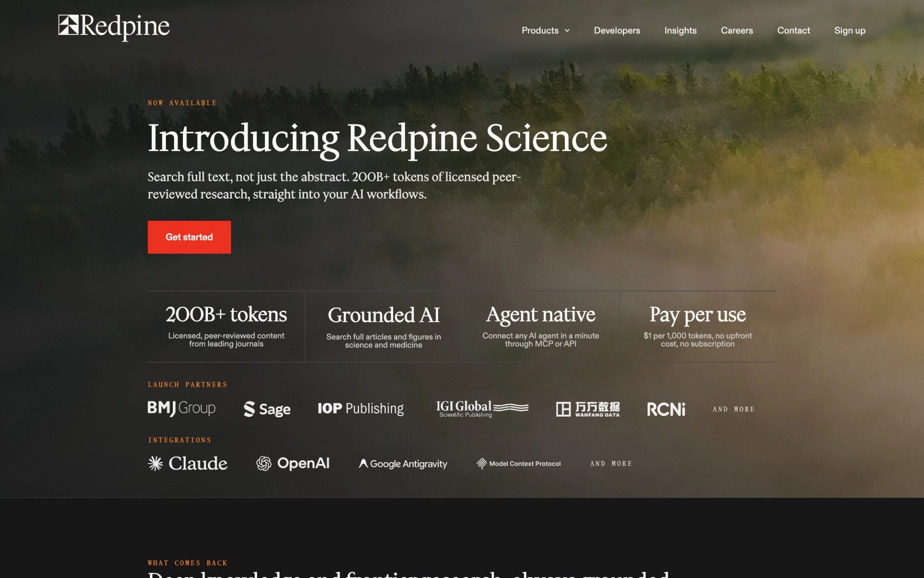Click AND MORE after launch partners
924x578 pixels.
point(733,409)
